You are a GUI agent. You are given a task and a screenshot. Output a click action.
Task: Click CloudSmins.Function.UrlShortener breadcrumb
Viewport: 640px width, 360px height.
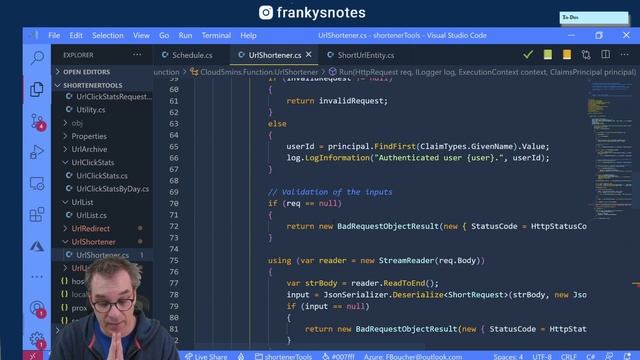[x=254, y=72]
